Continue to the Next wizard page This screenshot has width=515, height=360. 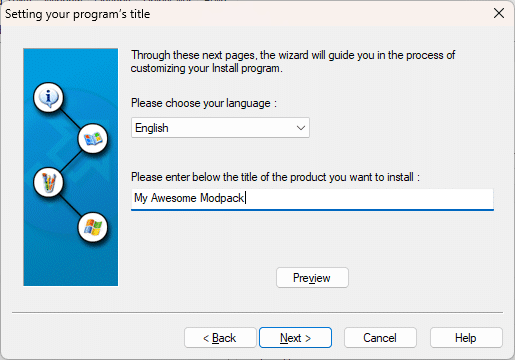(295, 338)
